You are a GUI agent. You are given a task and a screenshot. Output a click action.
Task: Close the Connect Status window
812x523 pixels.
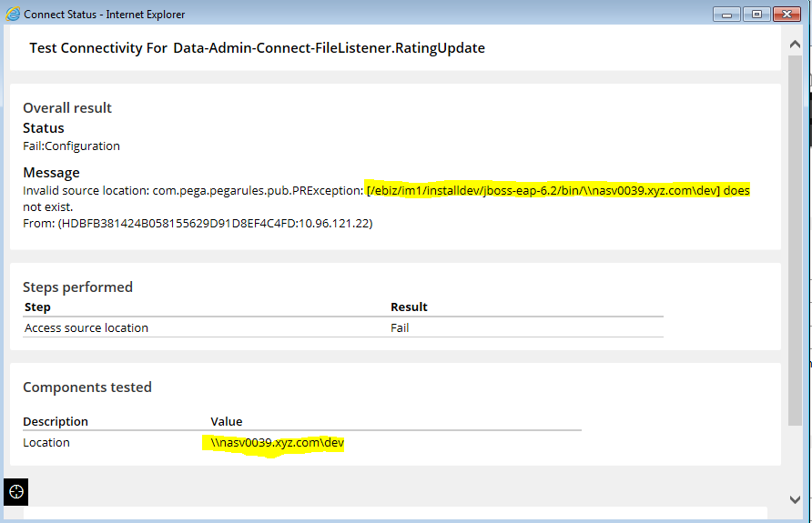pos(787,14)
